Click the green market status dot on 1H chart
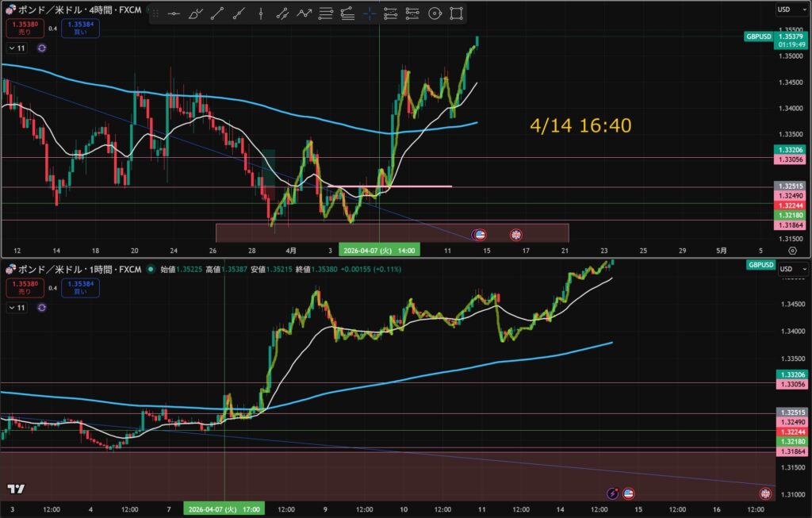Screen dimensions: 812x518 click(151, 270)
